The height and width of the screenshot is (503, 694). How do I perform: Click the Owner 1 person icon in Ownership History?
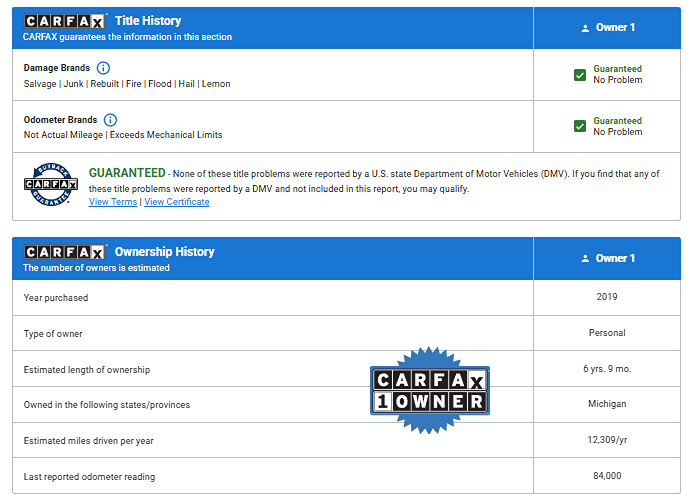click(x=585, y=259)
